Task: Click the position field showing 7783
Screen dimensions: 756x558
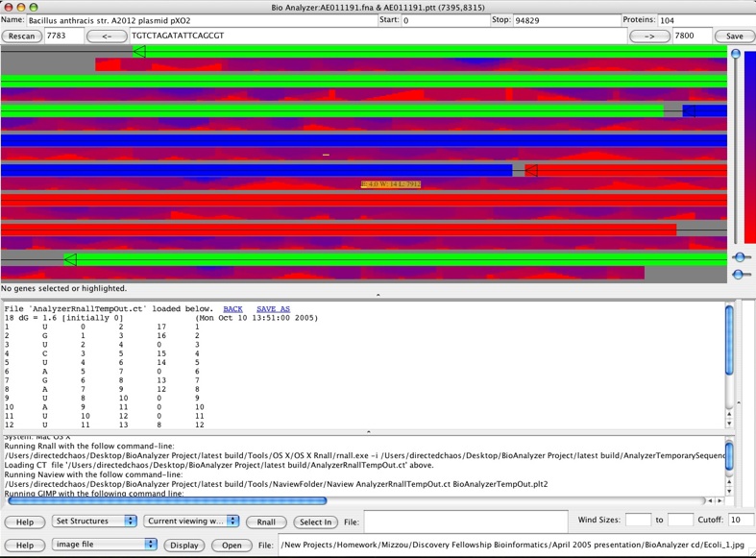Action: (63, 36)
